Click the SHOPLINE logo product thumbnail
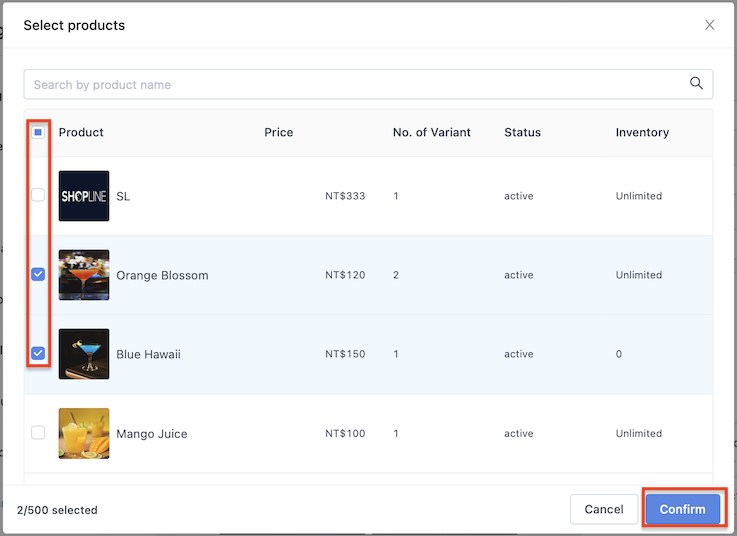 [84, 196]
